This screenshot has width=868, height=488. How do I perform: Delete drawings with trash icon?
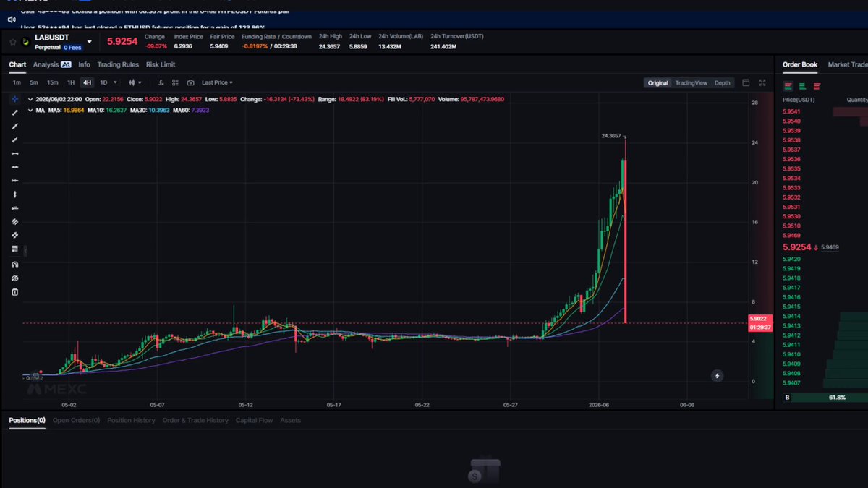(14, 292)
